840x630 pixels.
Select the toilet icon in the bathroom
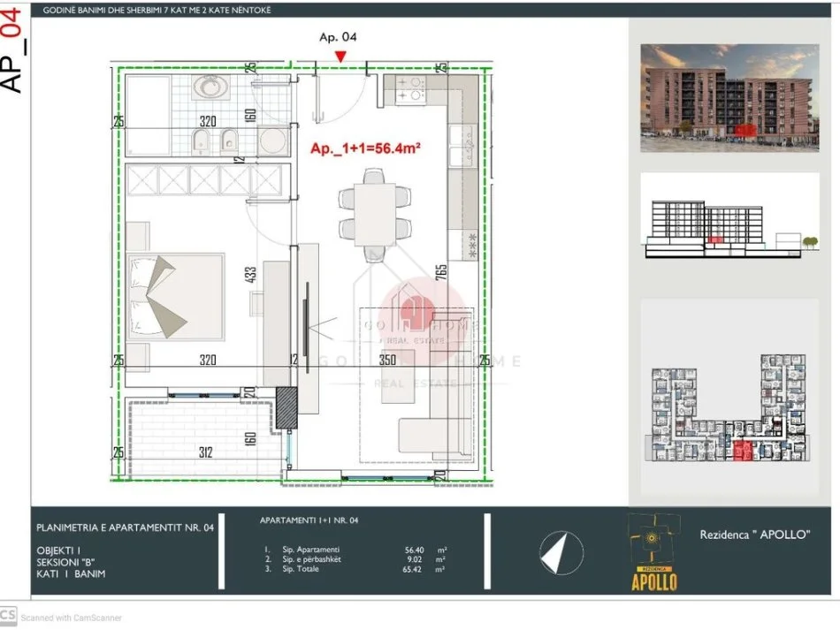(202, 141)
